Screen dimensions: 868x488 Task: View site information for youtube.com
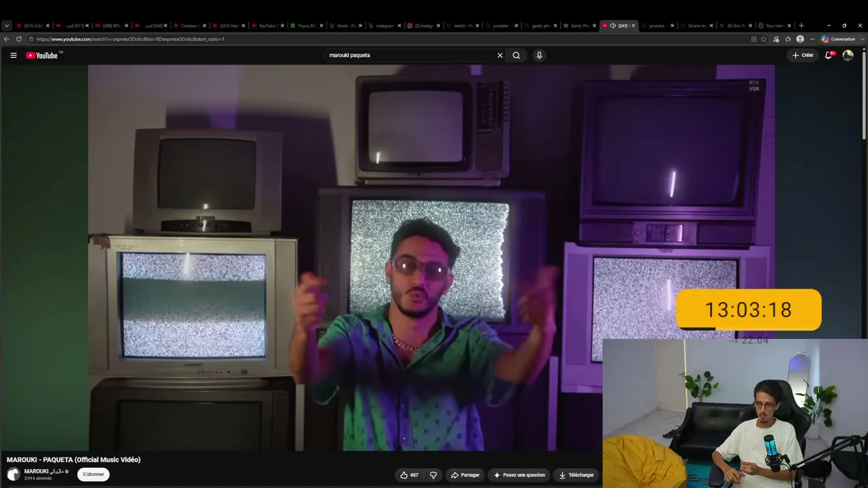[31, 39]
